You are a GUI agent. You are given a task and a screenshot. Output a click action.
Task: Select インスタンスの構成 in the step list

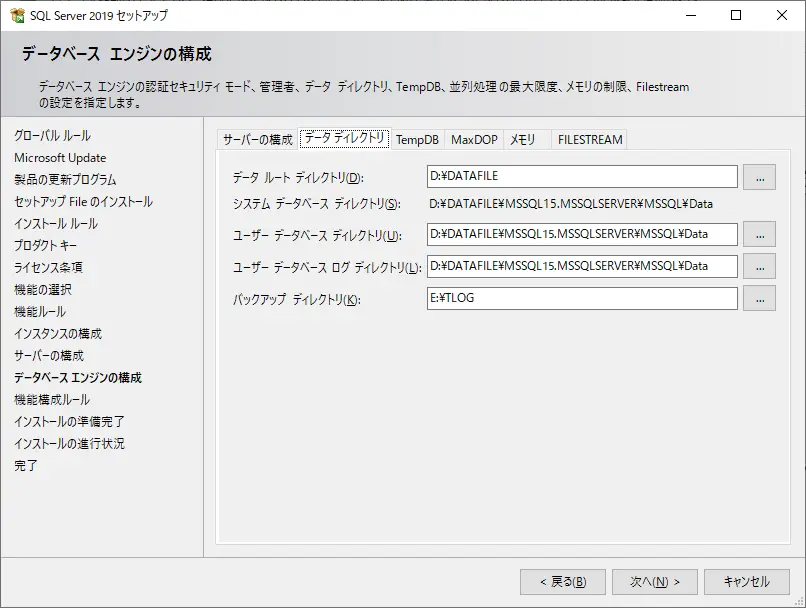[x=58, y=334]
